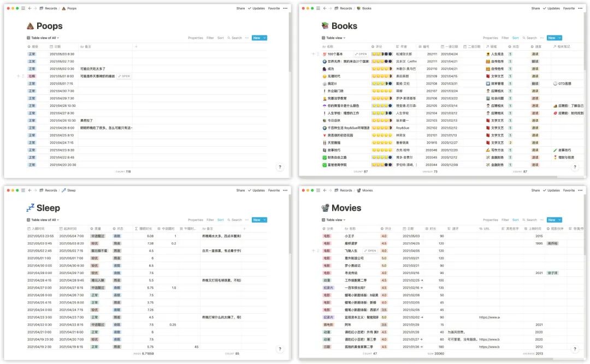Click OPEN button on 2021/05/01 8:00 Poops row
Image resolution: width=590 pixels, height=364 pixels.
click(124, 76)
